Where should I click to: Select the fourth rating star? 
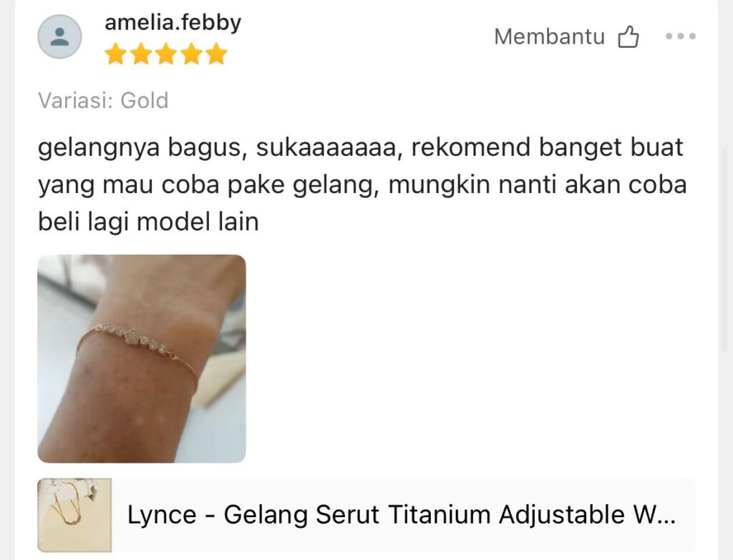191,54
